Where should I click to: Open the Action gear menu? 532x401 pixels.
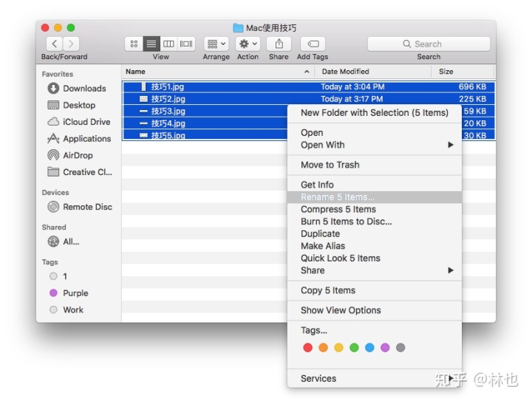248,44
